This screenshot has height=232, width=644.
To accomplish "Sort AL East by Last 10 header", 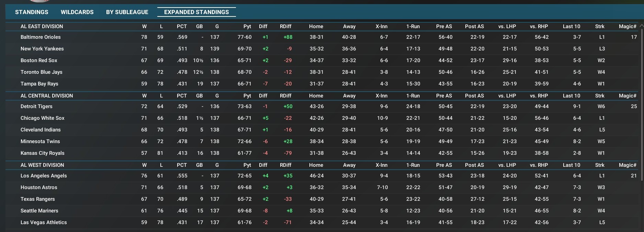I will [x=572, y=26].
